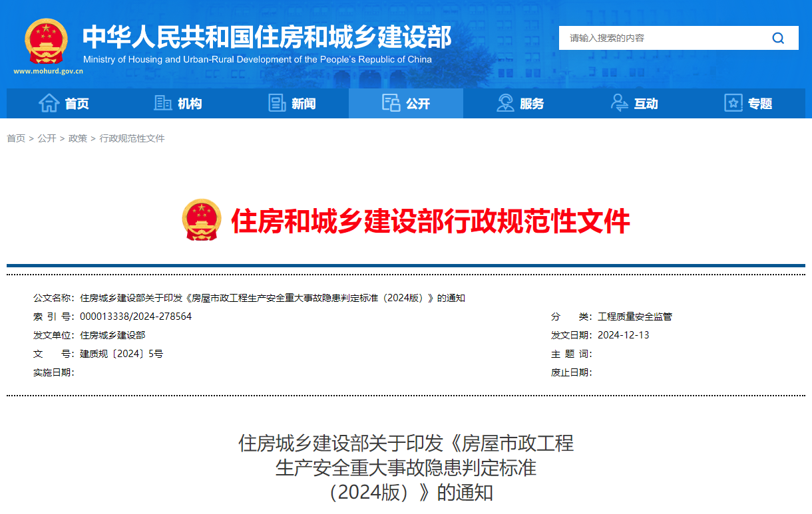Image resolution: width=812 pixels, height=514 pixels.
Task: Click the 住房城乡建设部关于印发 notice title
Action: 406,444
